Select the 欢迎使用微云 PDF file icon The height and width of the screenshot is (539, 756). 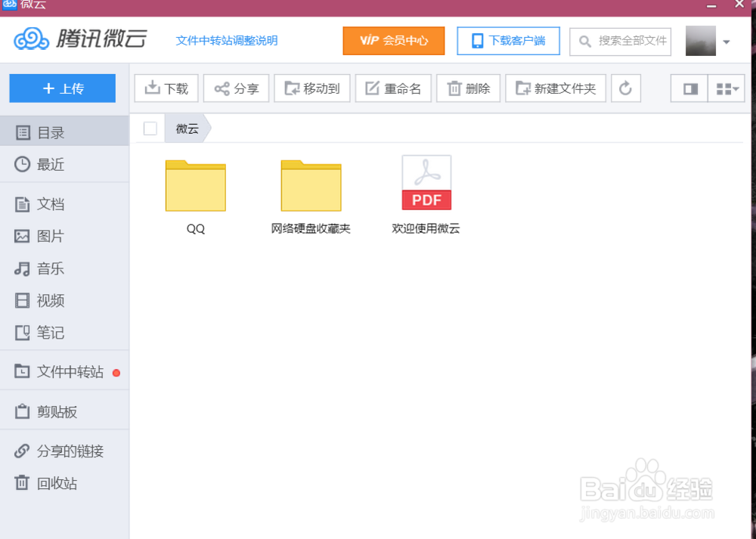(x=426, y=183)
